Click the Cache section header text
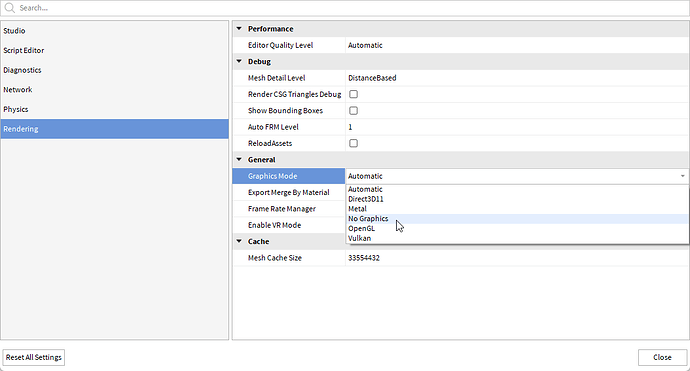This screenshot has height=371, width=690. (258, 241)
